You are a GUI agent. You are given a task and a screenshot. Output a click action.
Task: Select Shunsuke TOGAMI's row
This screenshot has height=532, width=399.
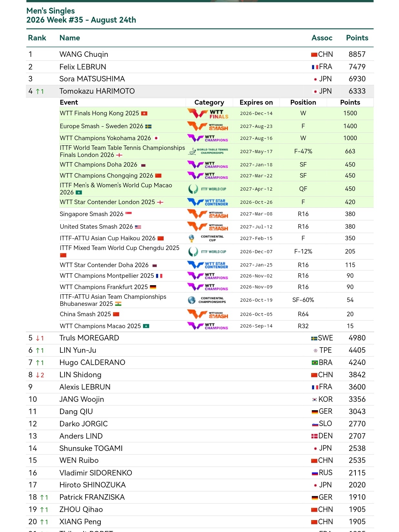pyautogui.click(x=200, y=449)
